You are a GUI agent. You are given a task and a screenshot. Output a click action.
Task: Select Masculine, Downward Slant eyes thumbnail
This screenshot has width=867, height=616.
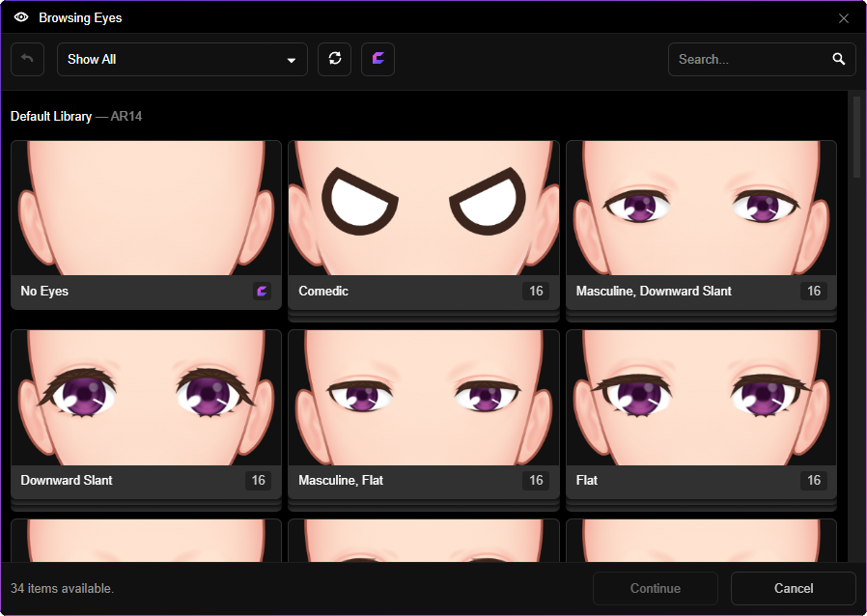click(x=701, y=208)
